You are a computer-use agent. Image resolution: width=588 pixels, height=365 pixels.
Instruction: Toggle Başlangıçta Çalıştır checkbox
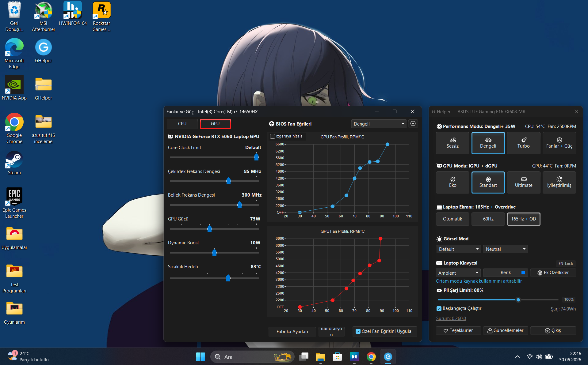(x=439, y=309)
